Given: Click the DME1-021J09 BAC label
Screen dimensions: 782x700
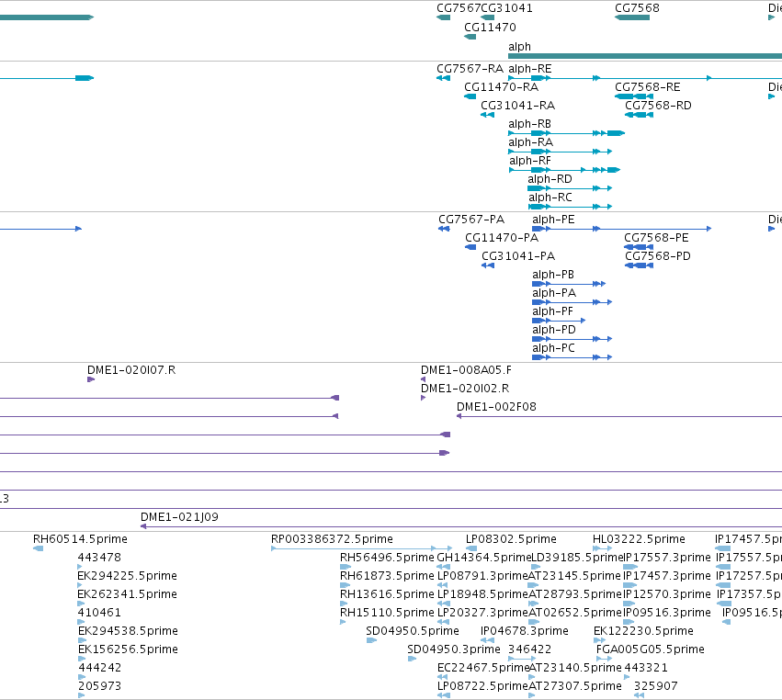Looking at the screenshot, I should 179,517.
